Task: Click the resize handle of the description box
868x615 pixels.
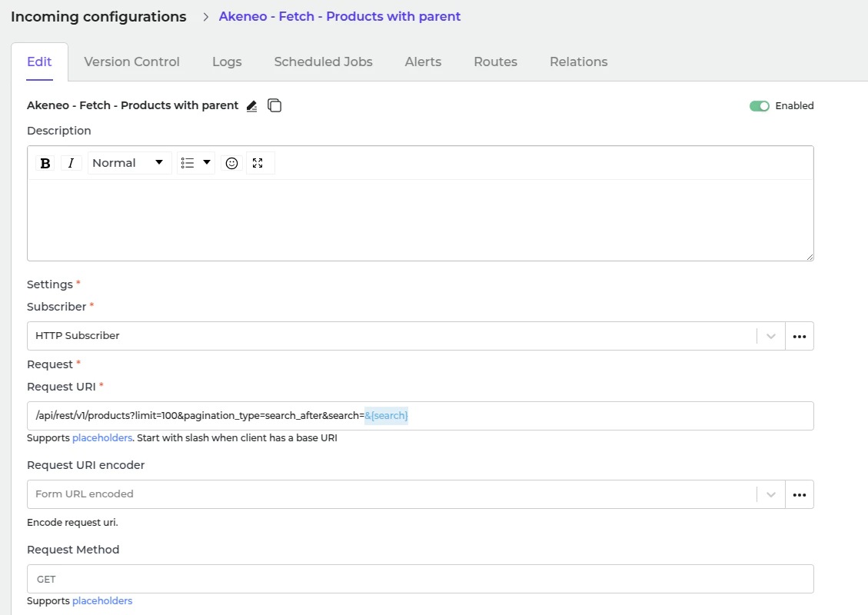Action: point(810,257)
